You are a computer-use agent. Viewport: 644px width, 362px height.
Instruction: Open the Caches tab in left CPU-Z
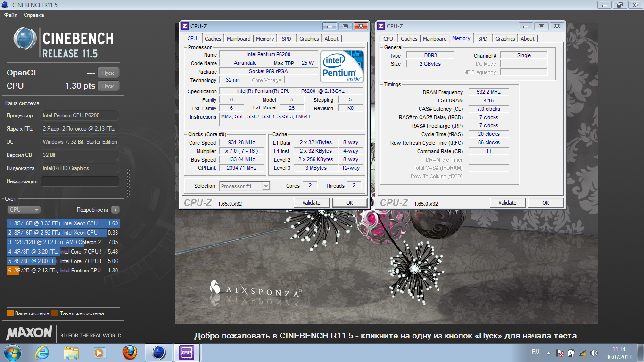pos(213,39)
